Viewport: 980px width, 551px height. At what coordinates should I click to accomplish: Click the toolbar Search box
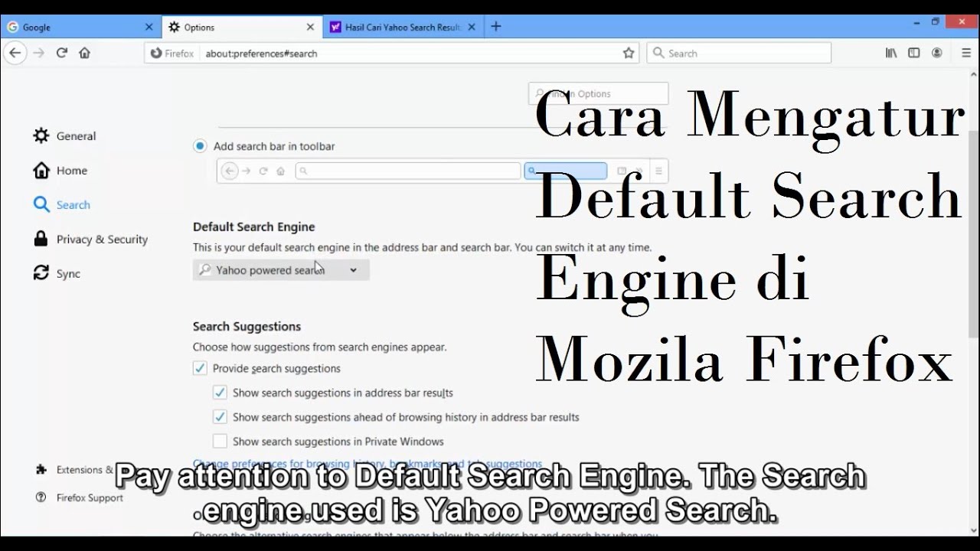739,53
